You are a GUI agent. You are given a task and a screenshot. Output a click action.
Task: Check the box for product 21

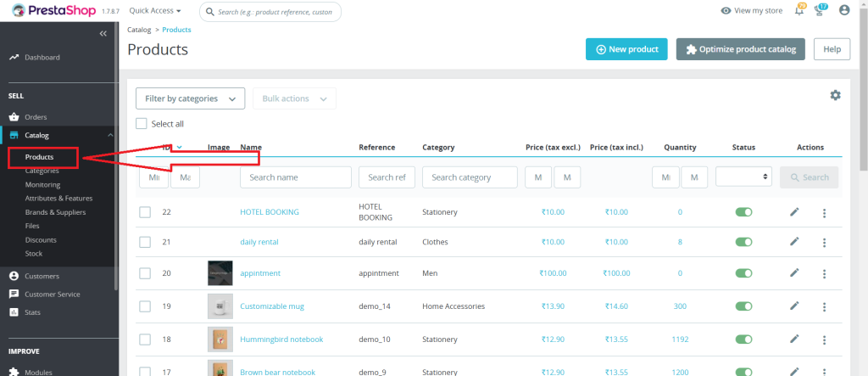click(x=145, y=242)
